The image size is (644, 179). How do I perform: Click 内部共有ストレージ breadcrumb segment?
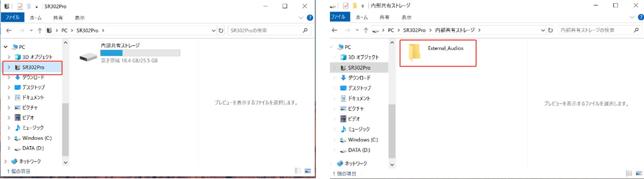pos(455,30)
